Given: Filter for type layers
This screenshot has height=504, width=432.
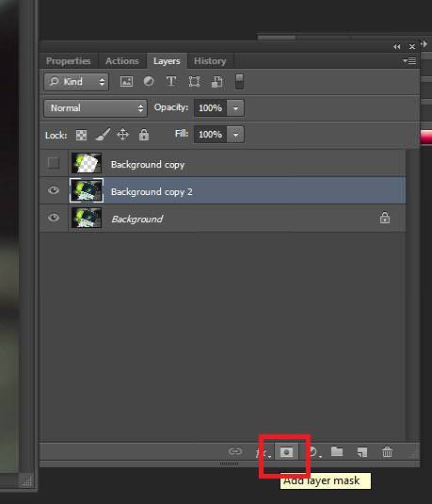Looking at the screenshot, I should point(171,81).
